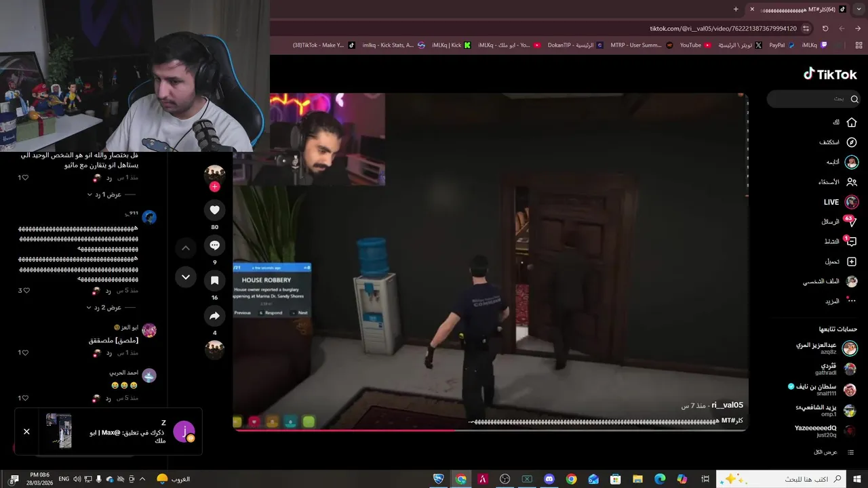Reply to ابو العز's comment
The height and width of the screenshot is (488, 868).
[108, 352]
